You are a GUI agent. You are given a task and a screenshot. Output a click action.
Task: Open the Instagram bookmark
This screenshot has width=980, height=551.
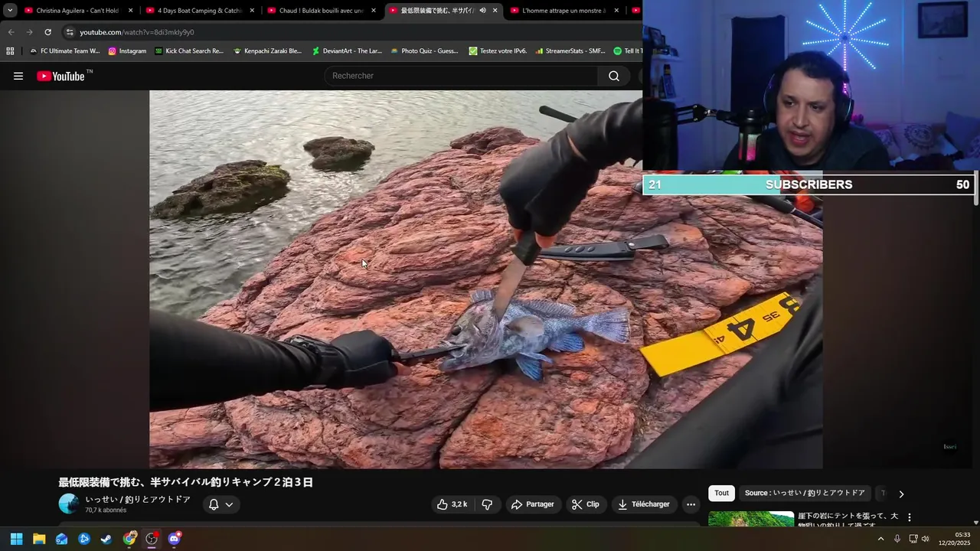click(127, 51)
